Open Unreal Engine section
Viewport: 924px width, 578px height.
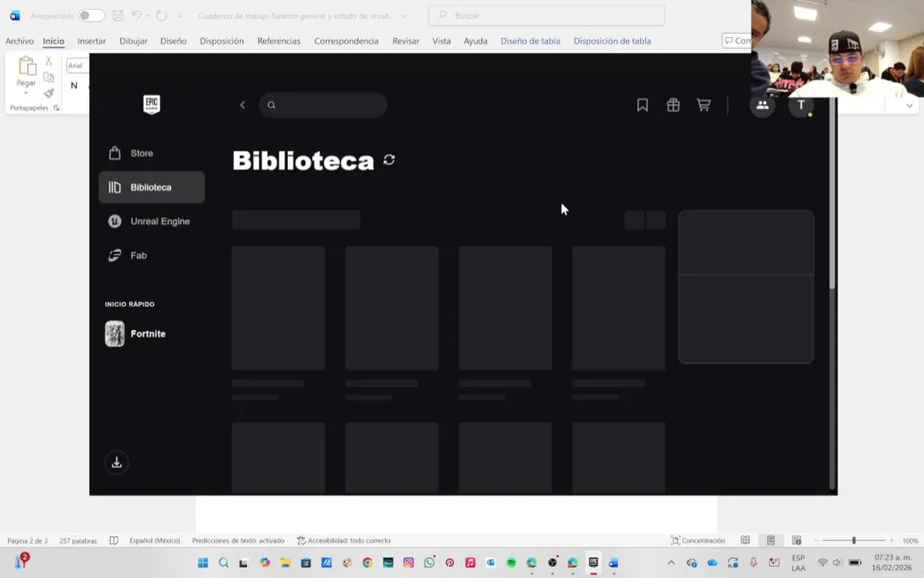tap(152, 222)
